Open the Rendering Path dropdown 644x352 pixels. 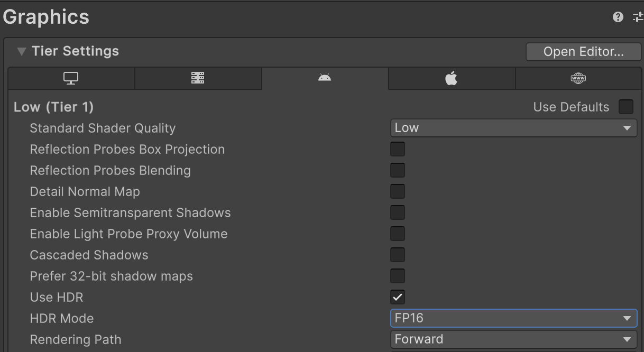coord(513,339)
